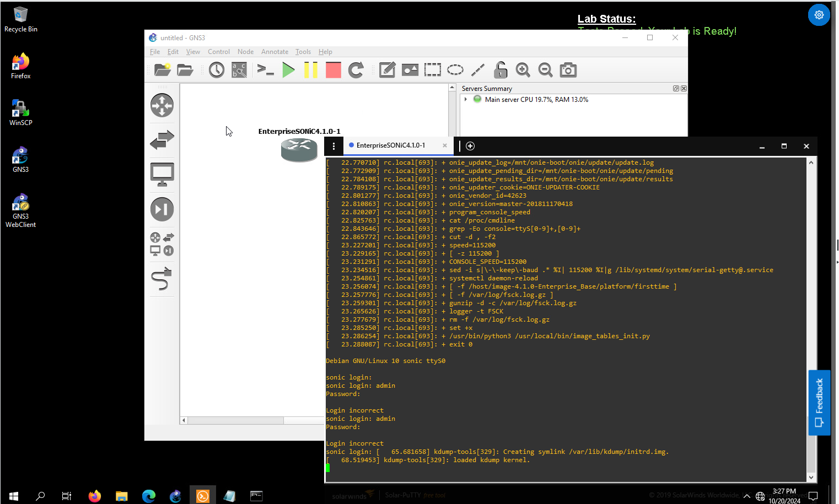
Task: Open the taskbar search
Action: (x=40, y=496)
